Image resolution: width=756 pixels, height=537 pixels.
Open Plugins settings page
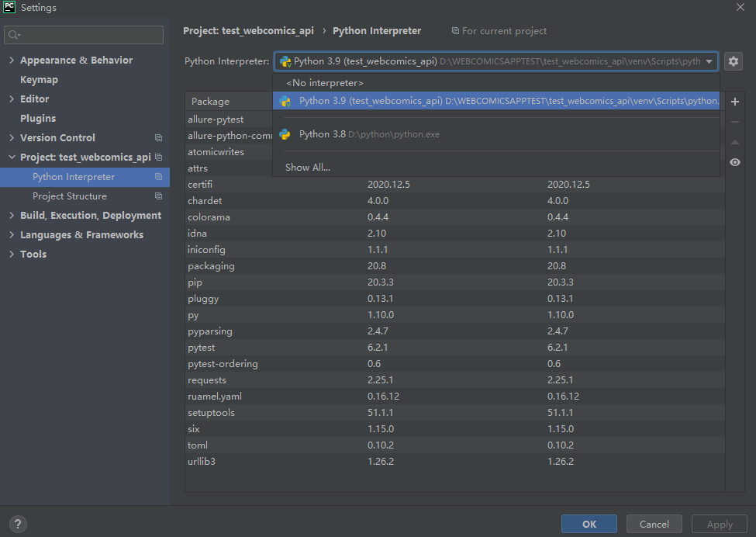pyautogui.click(x=38, y=118)
